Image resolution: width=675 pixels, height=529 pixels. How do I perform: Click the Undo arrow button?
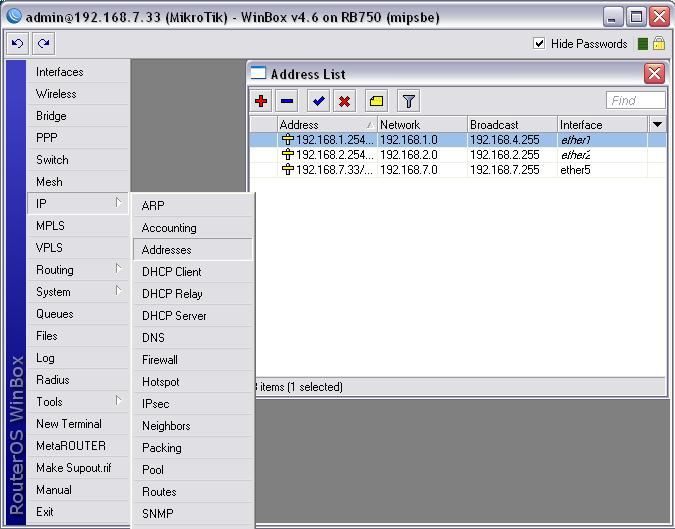click(x=18, y=43)
